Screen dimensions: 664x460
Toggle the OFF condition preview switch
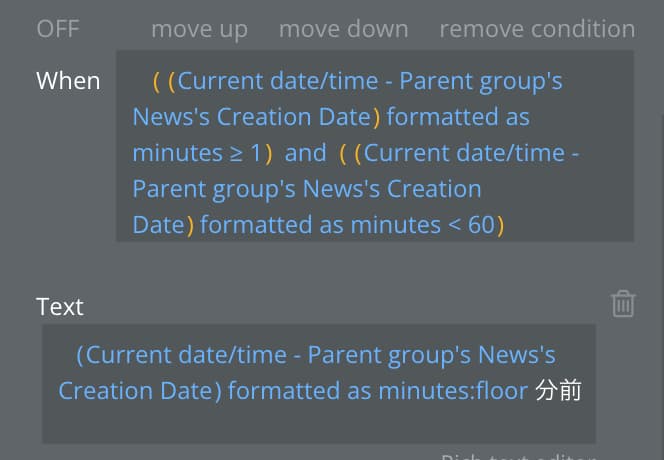coord(58,29)
